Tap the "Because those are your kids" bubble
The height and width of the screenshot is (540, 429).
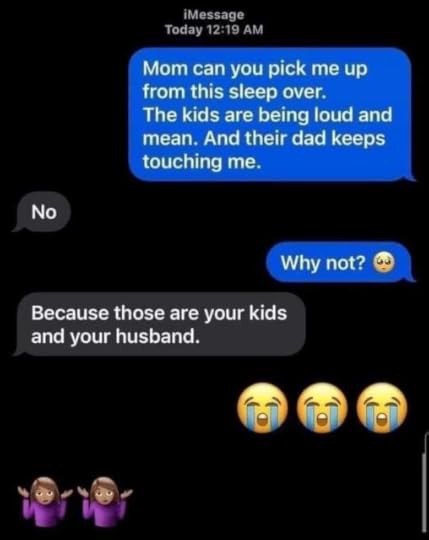click(160, 324)
